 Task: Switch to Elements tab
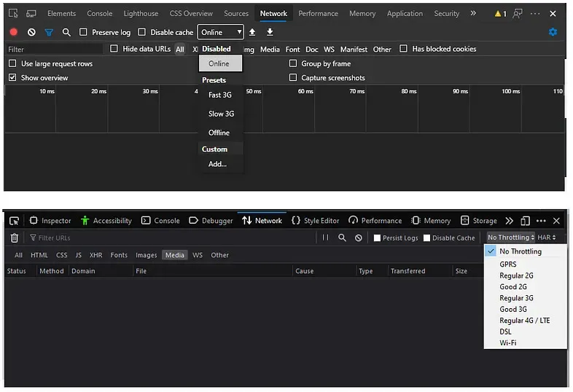(x=61, y=14)
